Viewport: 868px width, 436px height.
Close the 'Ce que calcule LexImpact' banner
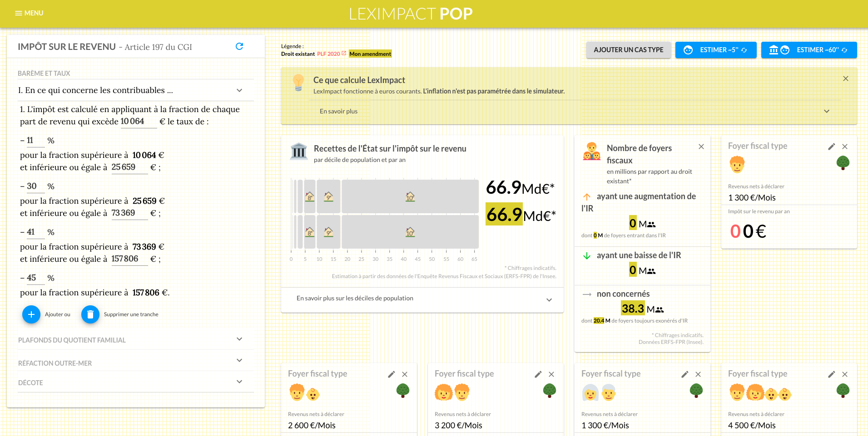coord(846,78)
